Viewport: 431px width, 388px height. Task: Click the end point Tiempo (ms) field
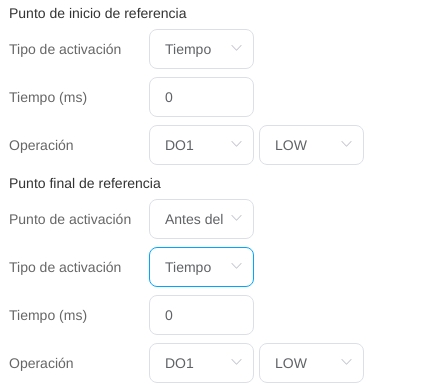click(x=201, y=315)
